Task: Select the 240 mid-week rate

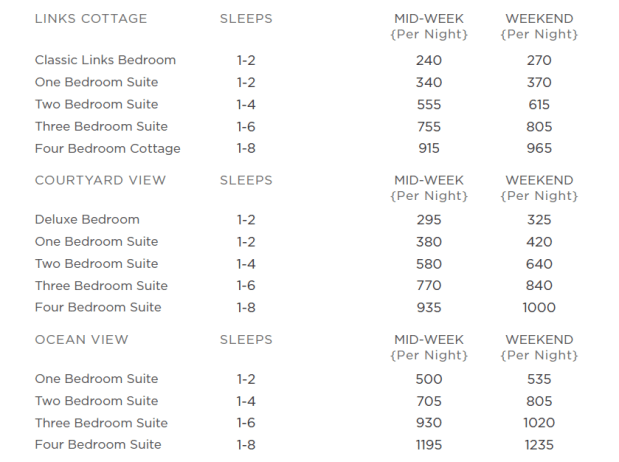Action: pyautogui.click(x=429, y=60)
